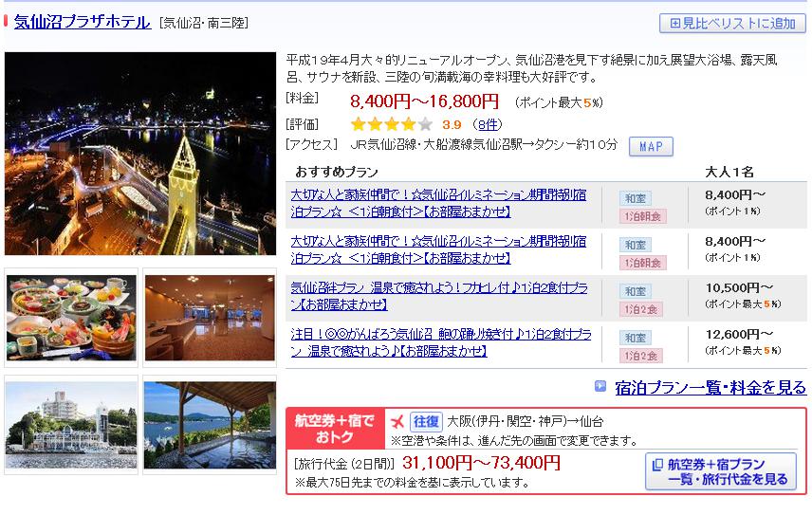
Task: Click the 10,500円~ price
Action: click(x=740, y=287)
